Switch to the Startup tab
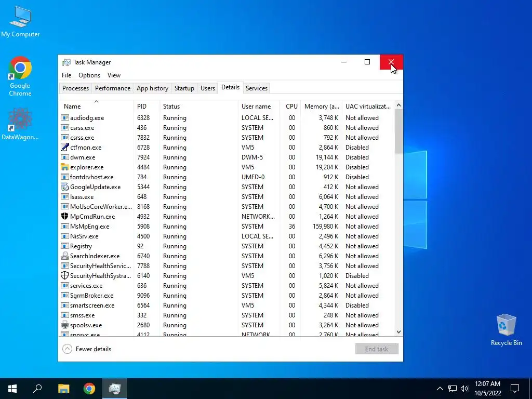 184,88
